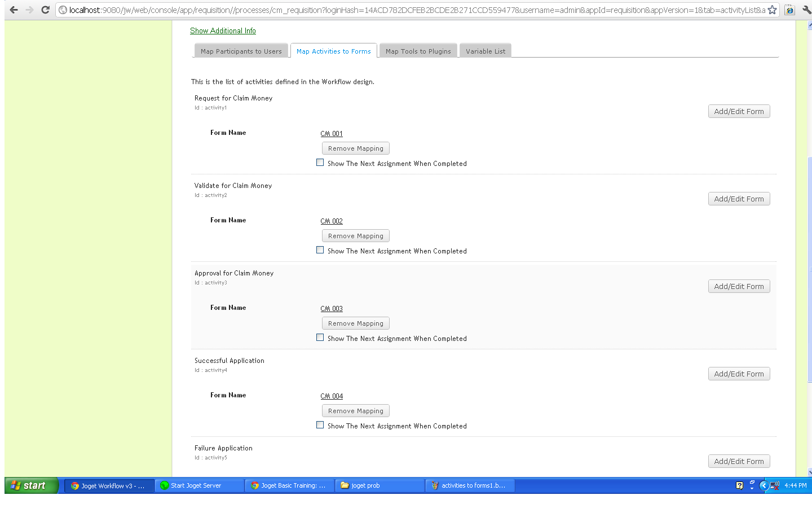The height and width of the screenshot is (508, 812).
Task: Click the help question-mark icon in taskbar
Action: point(739,485)
